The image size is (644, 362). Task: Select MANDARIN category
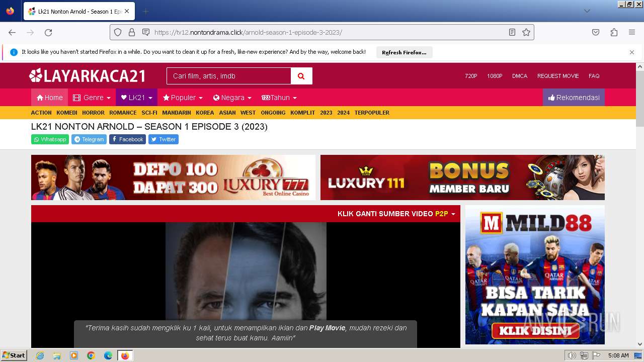click(x=177, y=113)
